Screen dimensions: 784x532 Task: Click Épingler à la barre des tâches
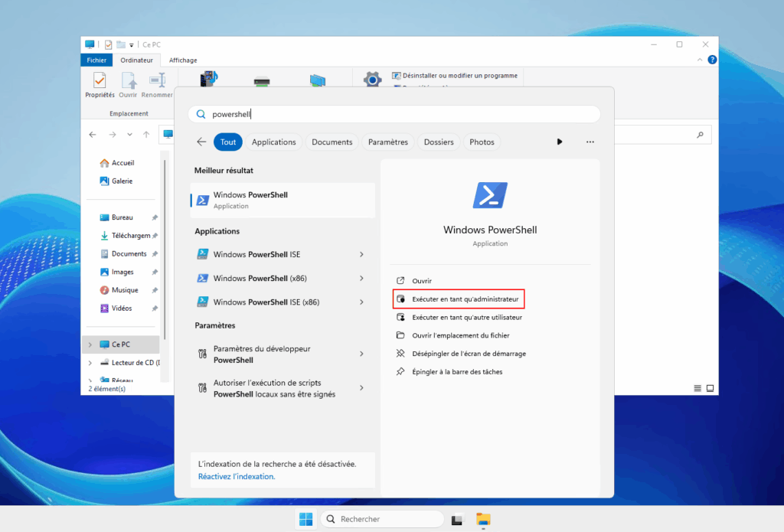click(467, 371)
